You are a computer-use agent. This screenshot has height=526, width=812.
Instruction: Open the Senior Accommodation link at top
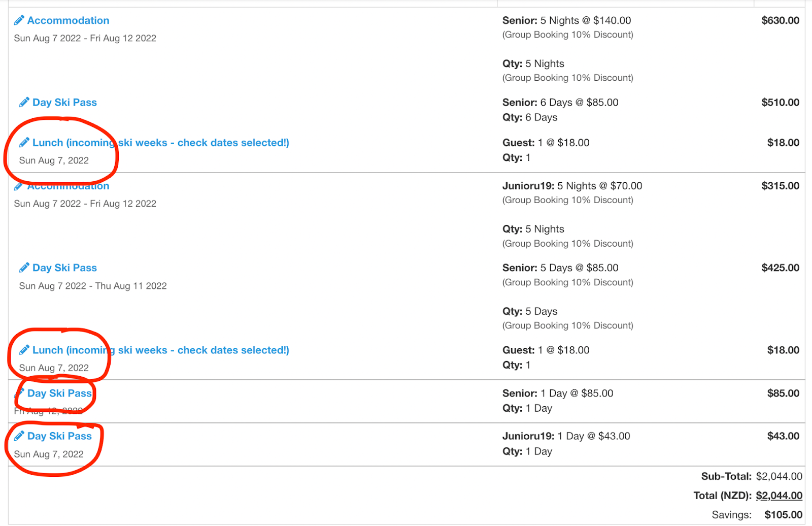tap(68, 20)
